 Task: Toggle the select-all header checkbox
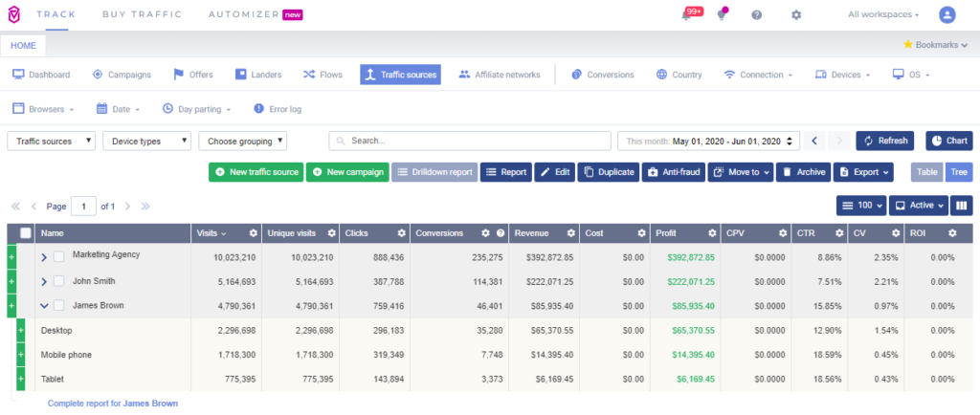[x=26, y=233]
